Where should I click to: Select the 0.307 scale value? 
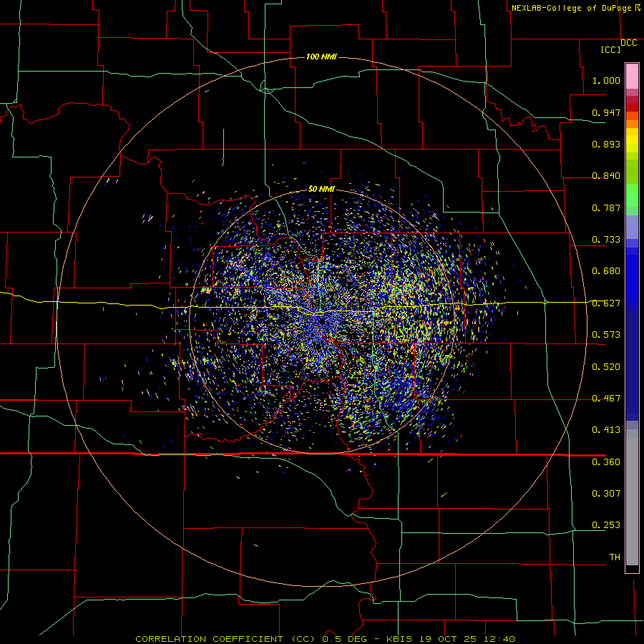point(606,494)
